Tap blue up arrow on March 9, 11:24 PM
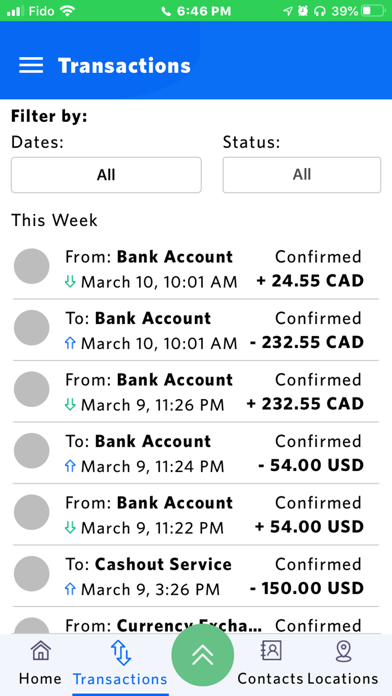This screenshot has width=392, height=696. click(71, 466)
